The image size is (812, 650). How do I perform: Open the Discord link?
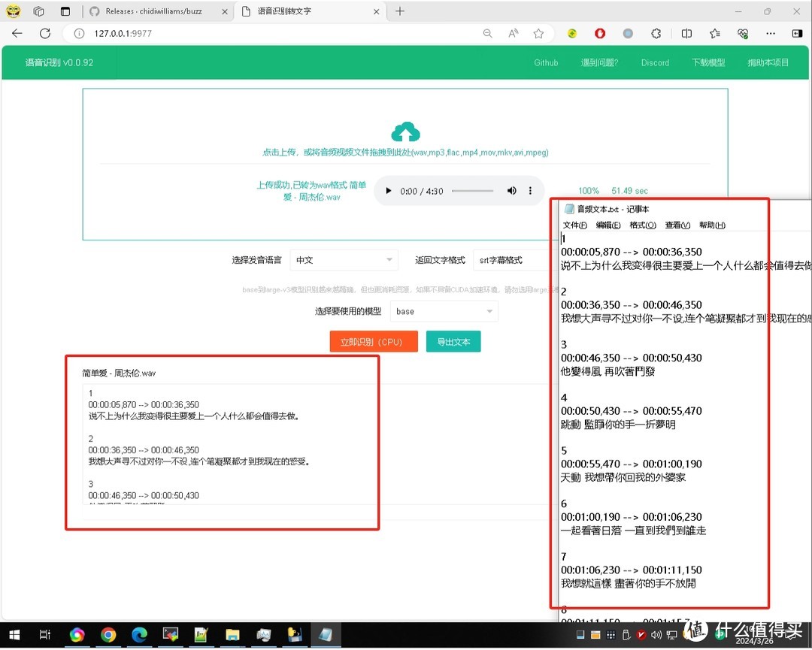click(655, 62)
